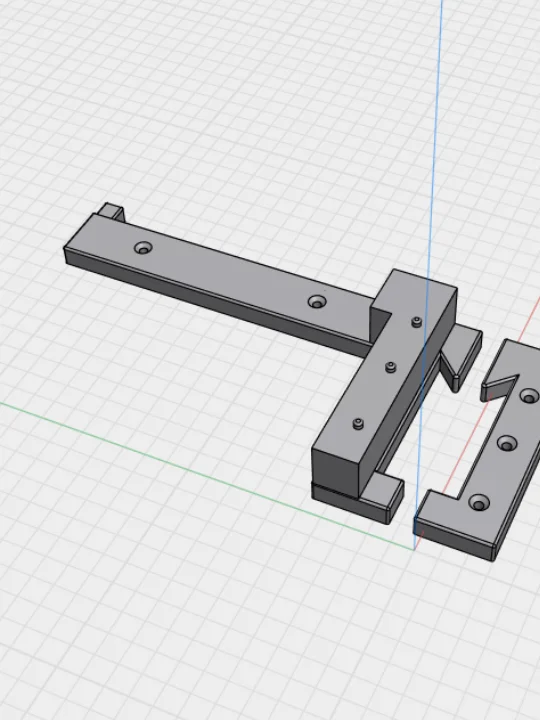Click the lowest hole on the separate right plate
This screenshot has width=540, height=720.
pyautogui.click(x=479, y=502)
